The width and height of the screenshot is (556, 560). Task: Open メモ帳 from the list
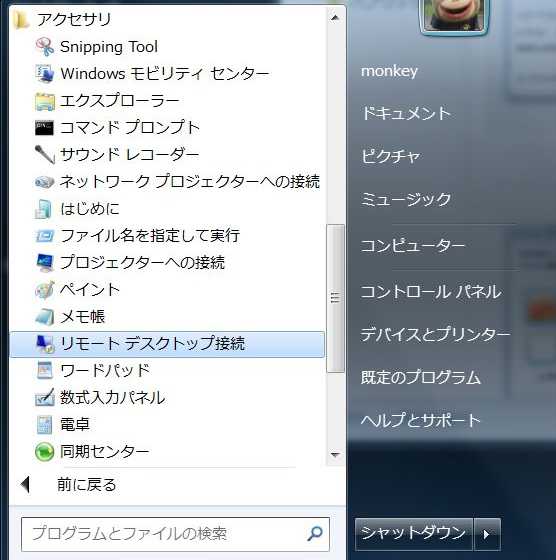[167, 317]
